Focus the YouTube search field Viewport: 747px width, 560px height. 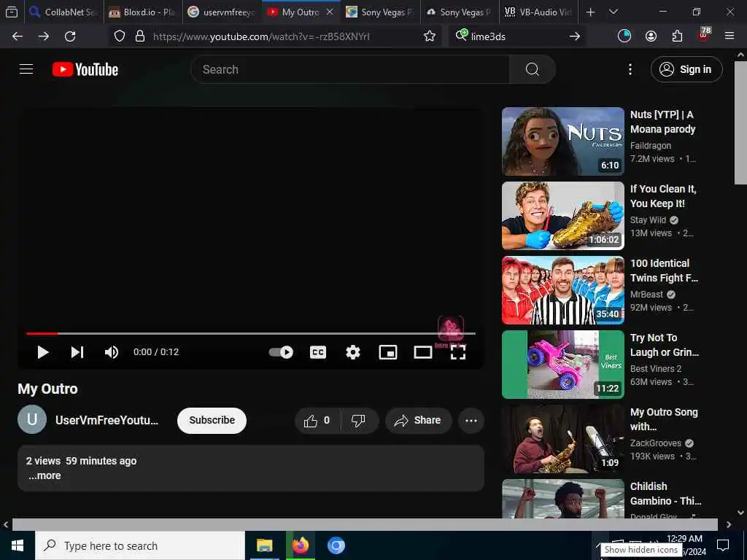[350, 69]
